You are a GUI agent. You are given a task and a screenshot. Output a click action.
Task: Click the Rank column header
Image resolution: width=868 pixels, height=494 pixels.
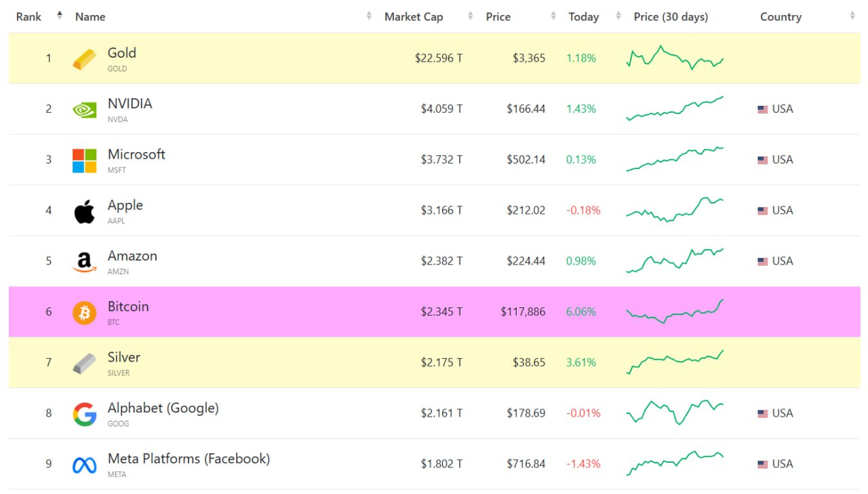click(28, 16)
